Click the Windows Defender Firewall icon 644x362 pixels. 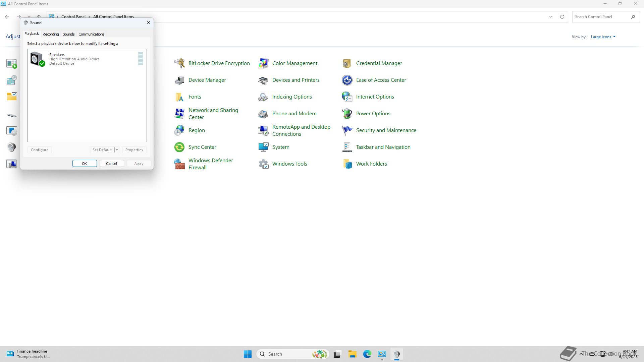[x=179, y=164]
